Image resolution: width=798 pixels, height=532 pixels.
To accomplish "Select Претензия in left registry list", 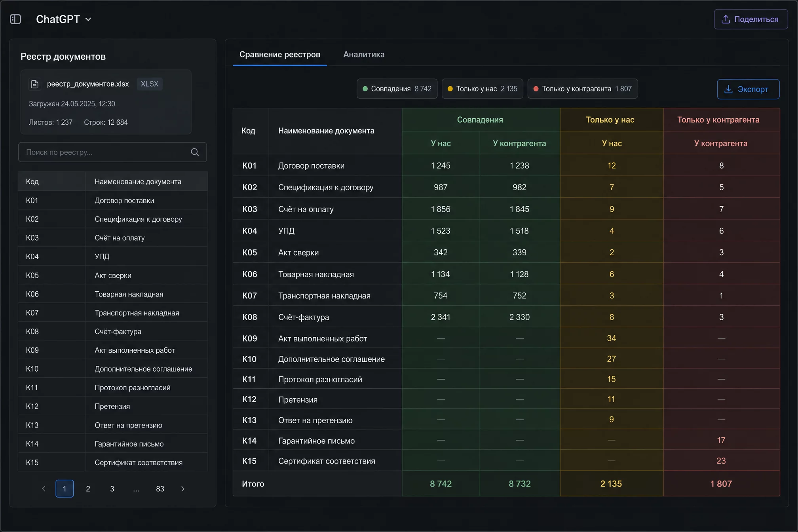I will pyautogui.click(x=113, y=406).
